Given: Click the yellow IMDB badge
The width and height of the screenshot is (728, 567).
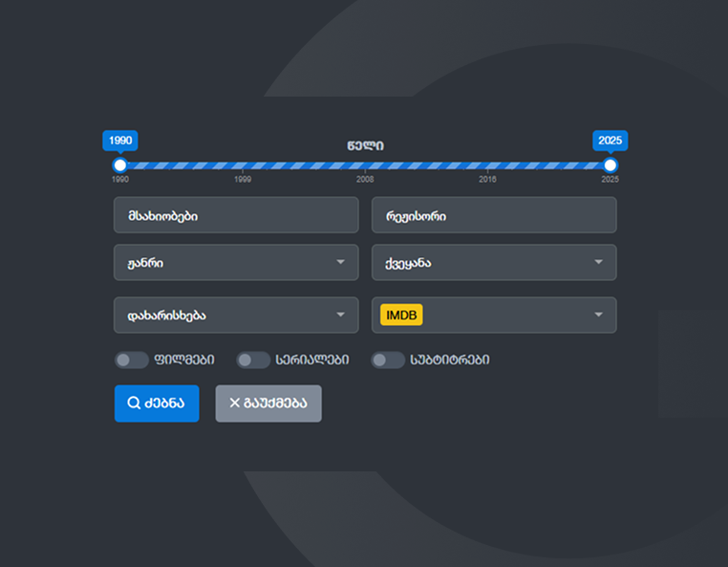Looking at the screenshot, I should coord(401,315).
